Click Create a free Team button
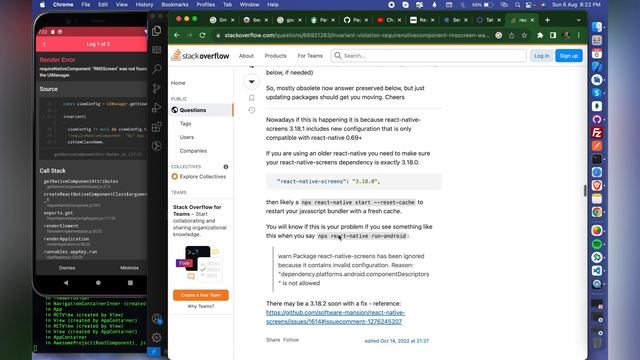 point(200,295)
